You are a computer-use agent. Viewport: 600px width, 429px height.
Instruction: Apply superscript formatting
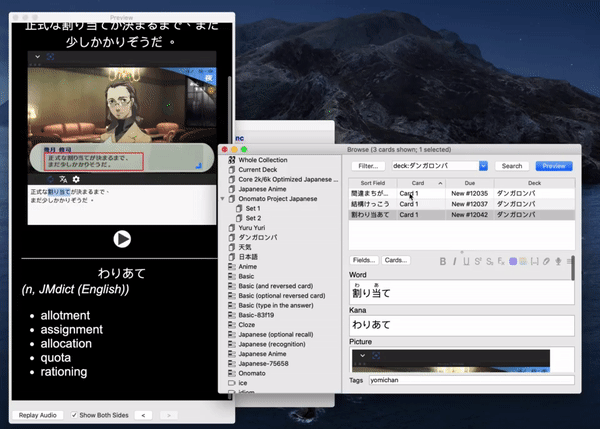coord(478,261)
